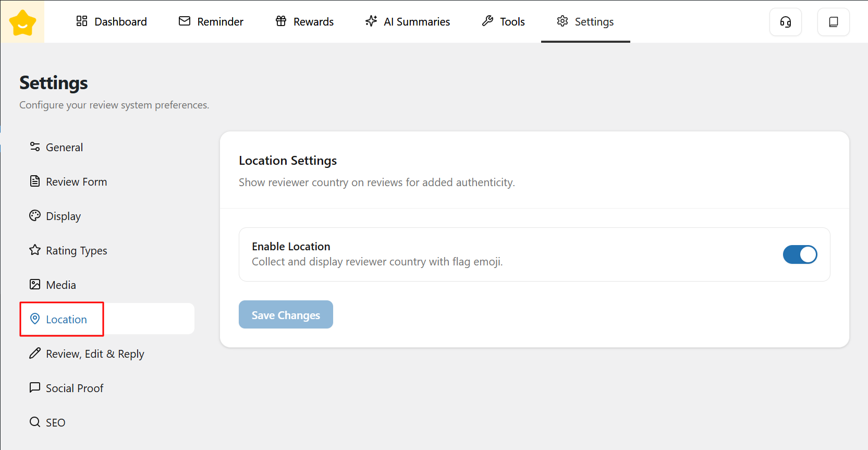The image size is (868, 450).
Task: Click the Rating Types star icon
Action: pos(35,250)
